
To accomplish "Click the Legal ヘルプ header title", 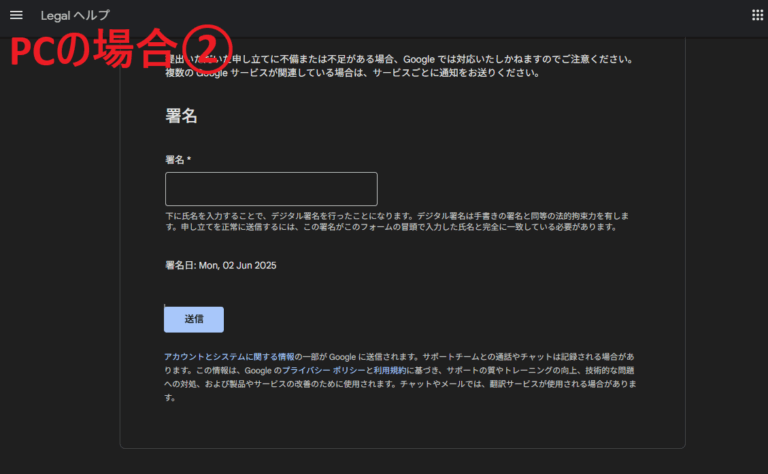I will [75, 16].
